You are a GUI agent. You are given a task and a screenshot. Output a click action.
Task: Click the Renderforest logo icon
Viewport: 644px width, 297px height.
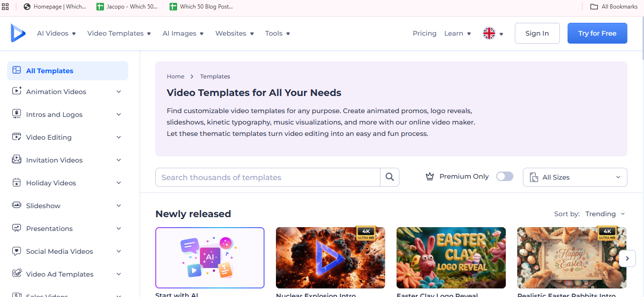tap(18, 33)
